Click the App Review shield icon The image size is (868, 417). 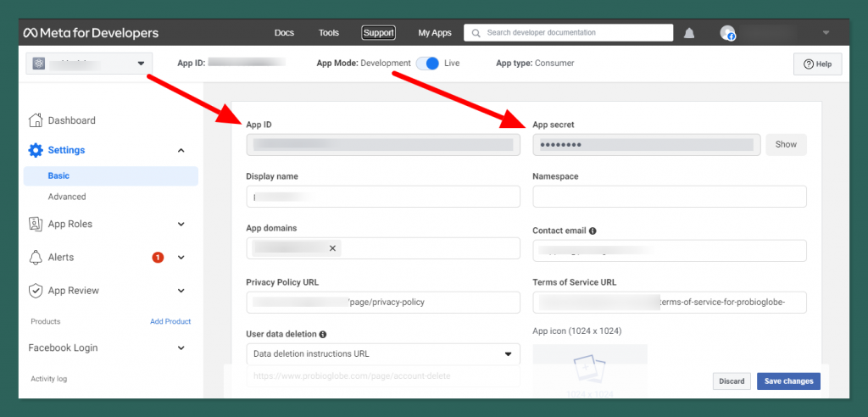36,290
